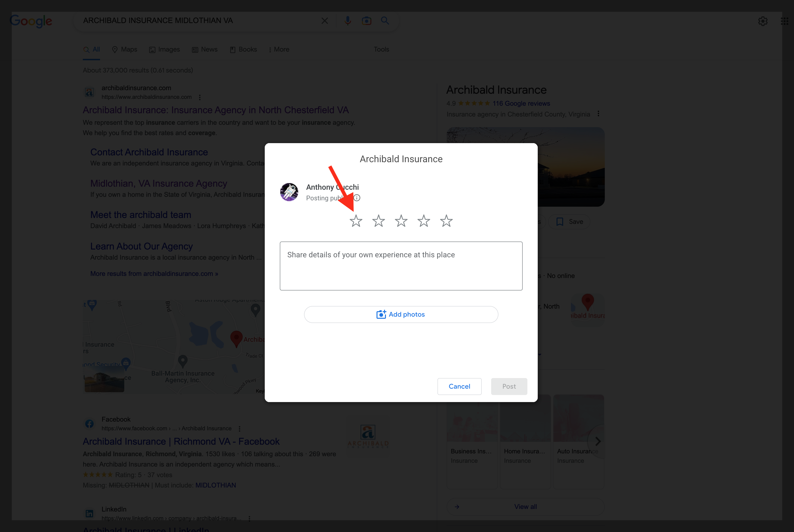Open Learn About Our Agency link
This screenshot has width=794, height=532.
pyautogui.click(x=141, y=246)
